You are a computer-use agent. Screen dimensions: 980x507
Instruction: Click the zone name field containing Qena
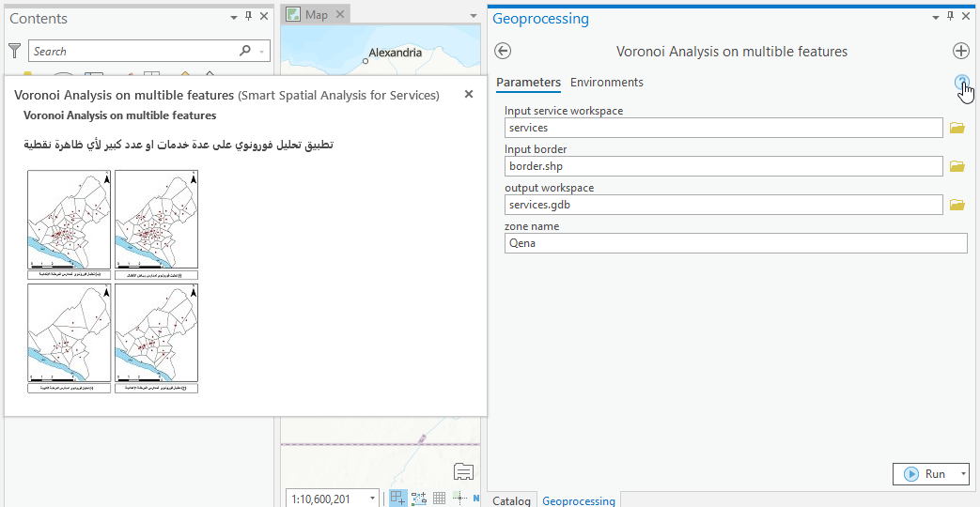point(736,243)
